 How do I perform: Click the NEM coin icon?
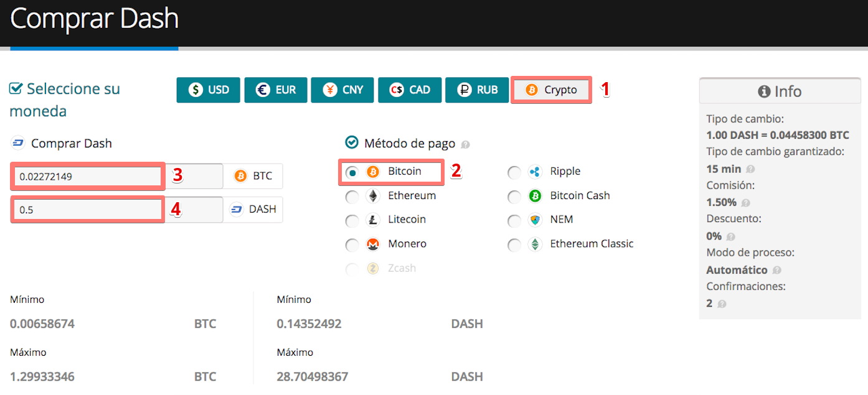(x=535, y=221)
